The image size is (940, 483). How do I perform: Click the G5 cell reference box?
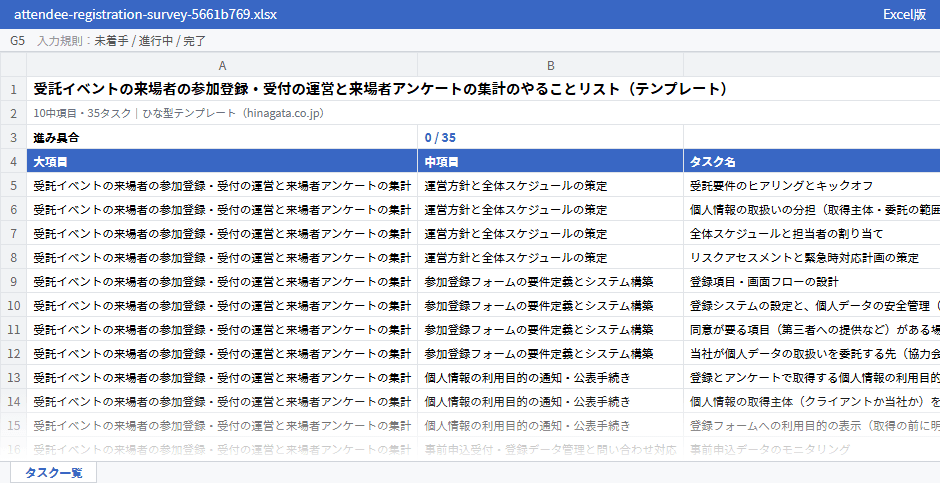[17, 41]
